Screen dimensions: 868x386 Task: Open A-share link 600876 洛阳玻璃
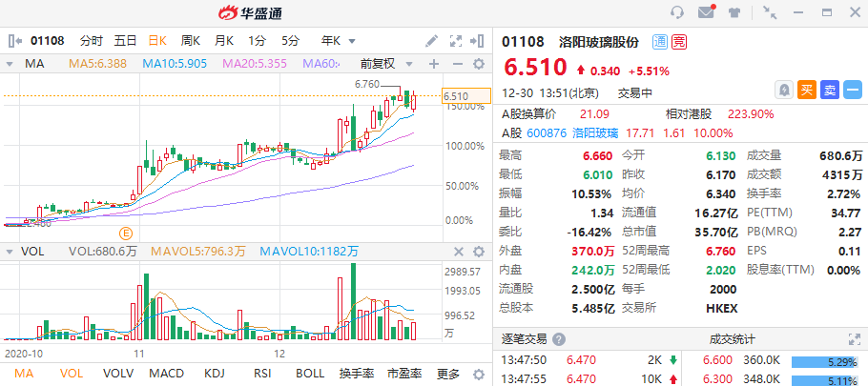tap(572, 132)
